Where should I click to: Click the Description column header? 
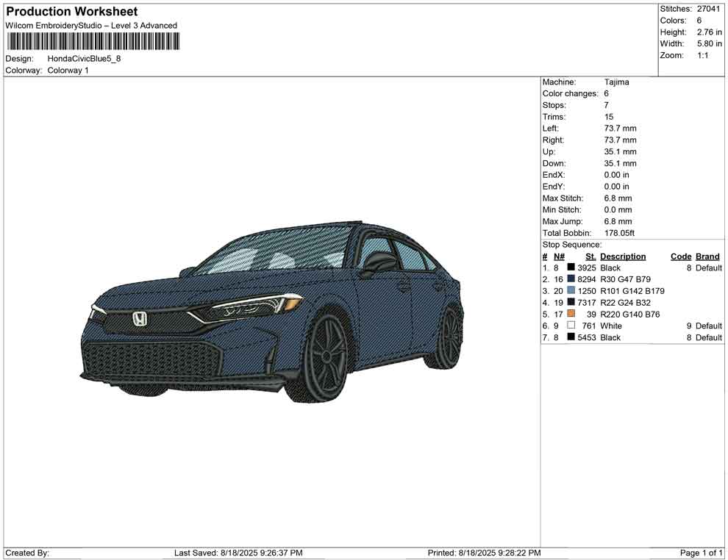(x=623, y=256)
